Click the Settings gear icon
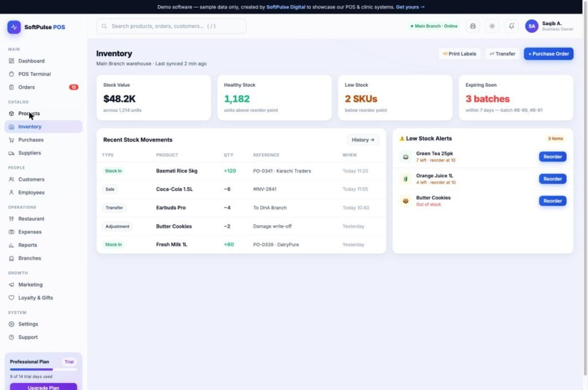 coord(11,324)
